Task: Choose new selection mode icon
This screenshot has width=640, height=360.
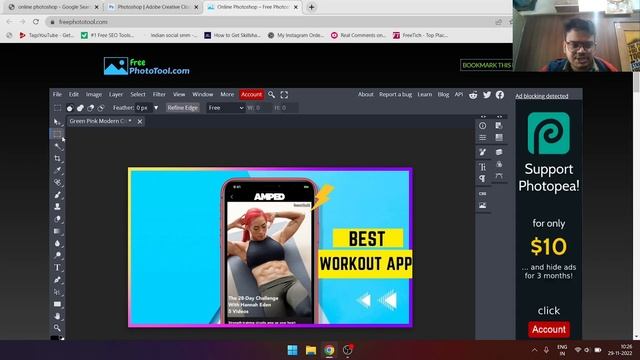Action: click(x=70, y=108)
